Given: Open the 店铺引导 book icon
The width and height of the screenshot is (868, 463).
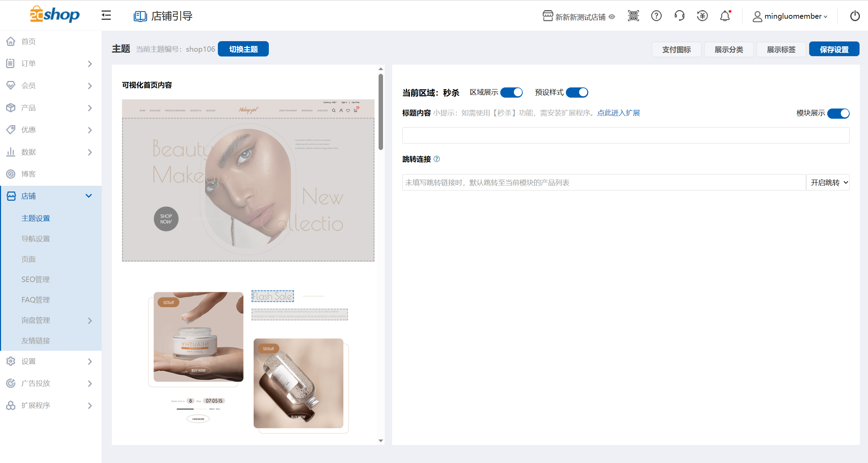Looking at the screenshot, I should [x=140, y=16].
